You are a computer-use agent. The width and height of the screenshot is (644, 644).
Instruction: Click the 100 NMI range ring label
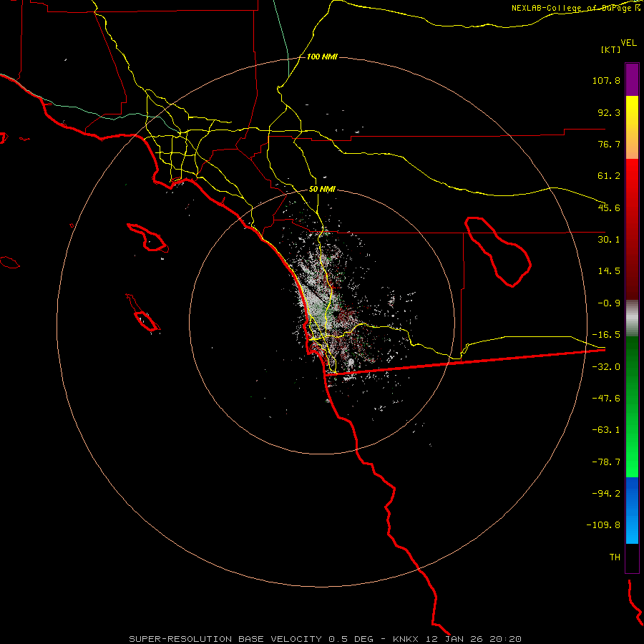[x=322, y=57]
